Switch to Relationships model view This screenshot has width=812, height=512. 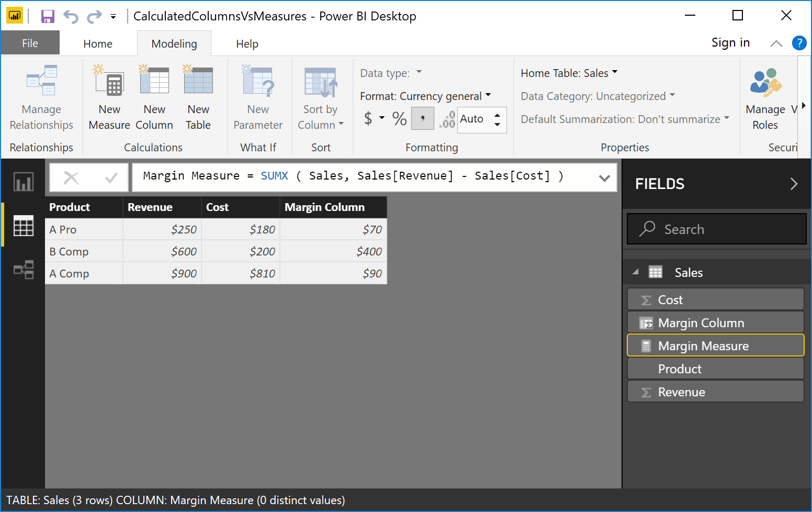point(24,270)
